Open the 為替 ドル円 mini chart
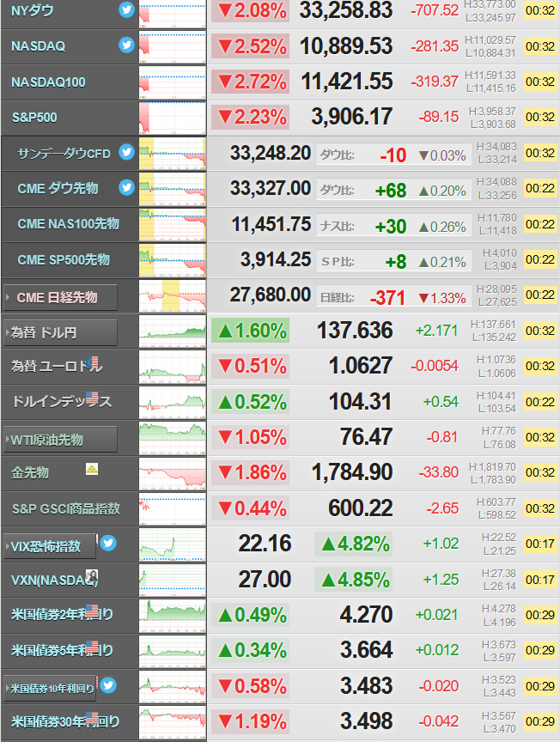This screenshot has height=742, width=560. (173, 331)
